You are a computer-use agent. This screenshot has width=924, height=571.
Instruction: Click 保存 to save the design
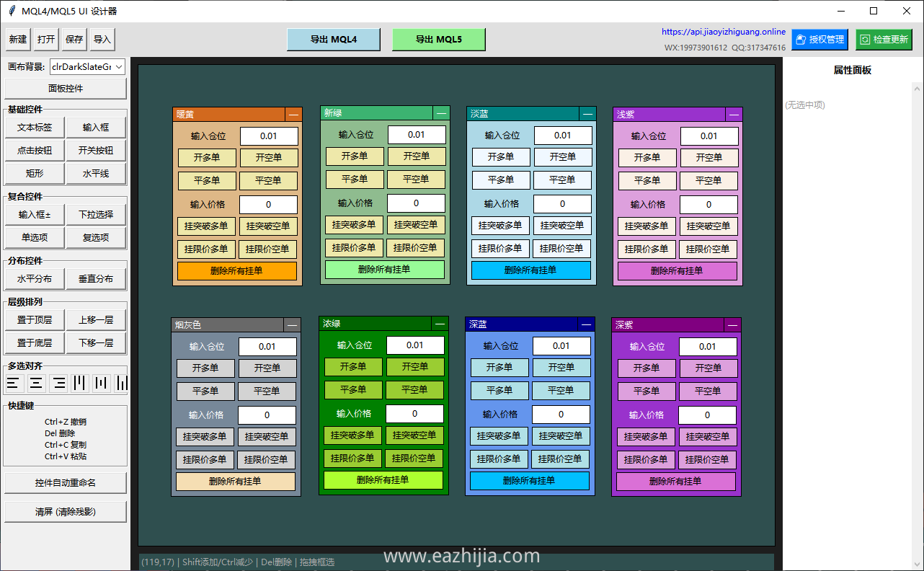click(74, 40)
